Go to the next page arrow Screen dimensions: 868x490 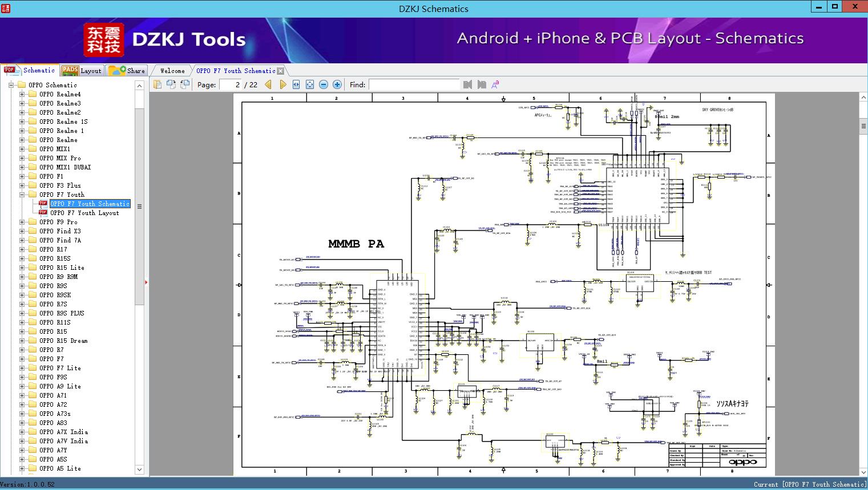(x=282, y=84)
